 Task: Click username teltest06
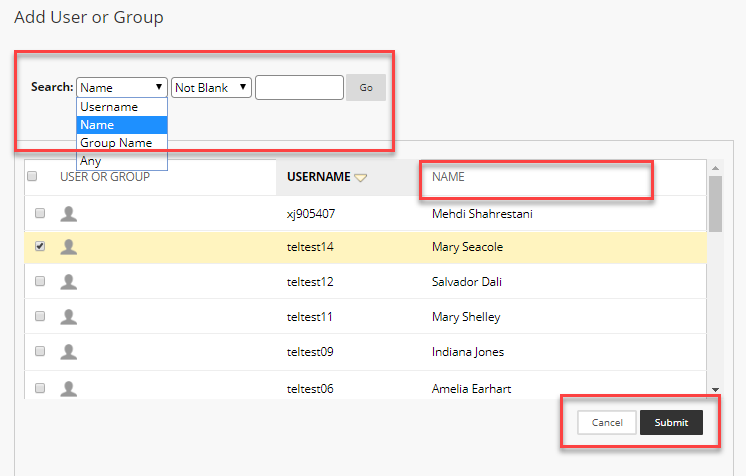tap(310, 389)
